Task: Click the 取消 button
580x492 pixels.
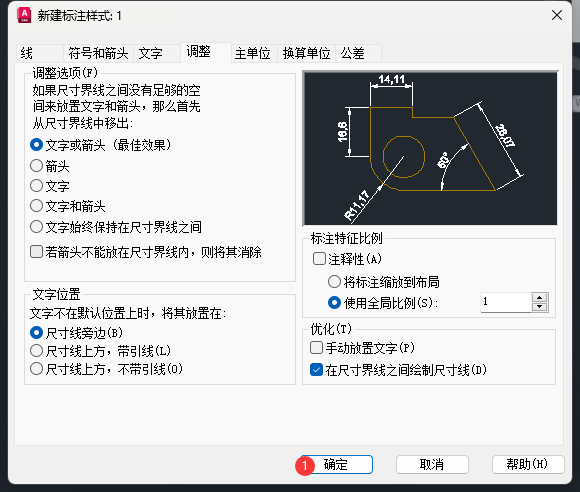Action: point(432,464)
